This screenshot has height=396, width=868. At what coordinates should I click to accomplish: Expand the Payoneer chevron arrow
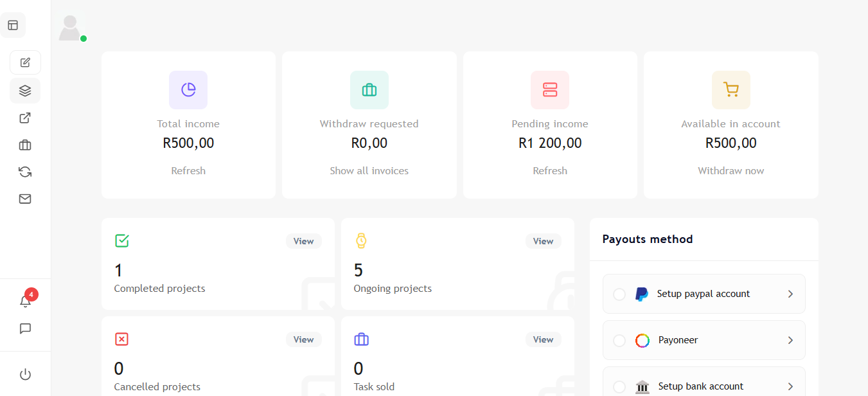(790, 340)
